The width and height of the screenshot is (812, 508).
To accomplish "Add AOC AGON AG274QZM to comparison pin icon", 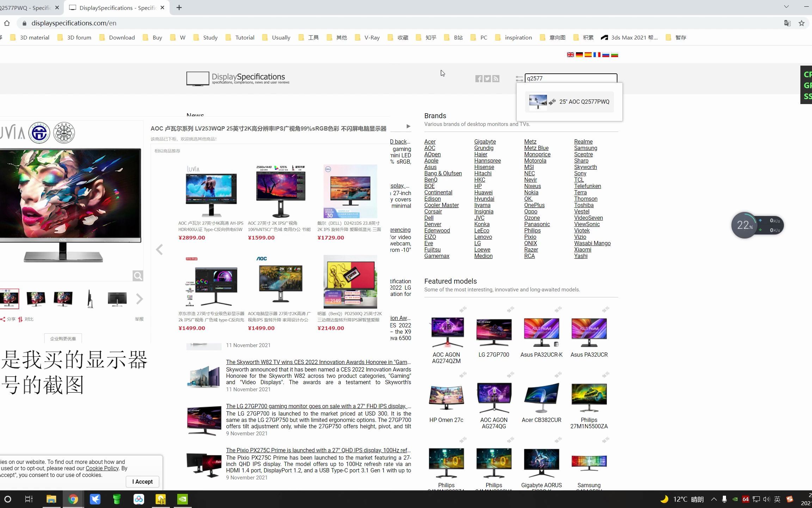I will click(x=463, y=309).
